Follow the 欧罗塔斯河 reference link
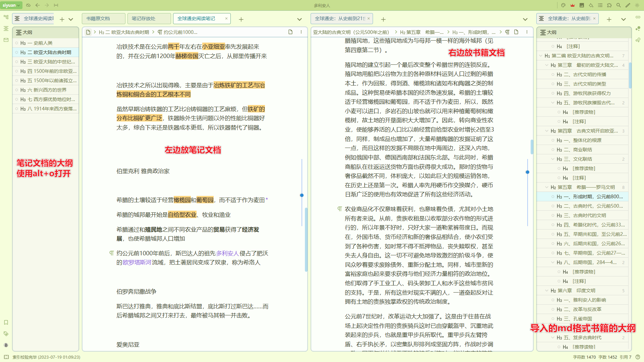644x362 pixels. pyautogui.click(x=137, y=262)
